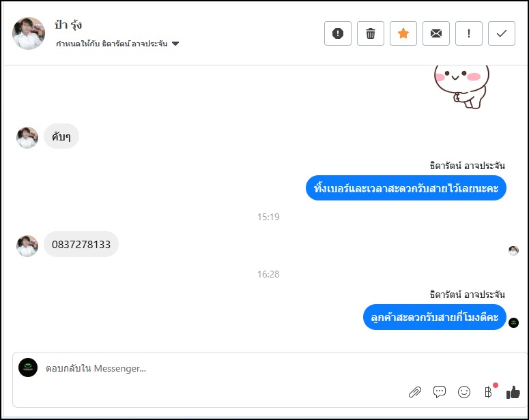Click the last blue sent message bubble
Screen dimensions: 529x420
point(434,317)
